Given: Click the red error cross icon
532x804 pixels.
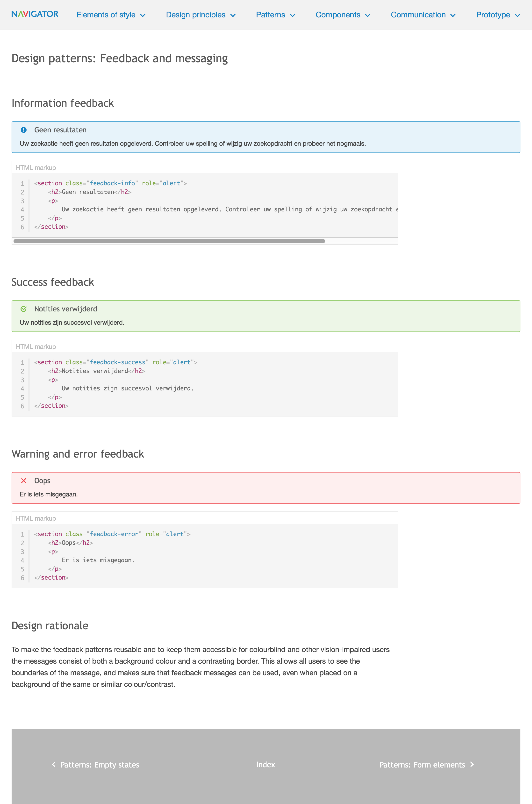Looking at the screenshot, I should pos(24,481).
